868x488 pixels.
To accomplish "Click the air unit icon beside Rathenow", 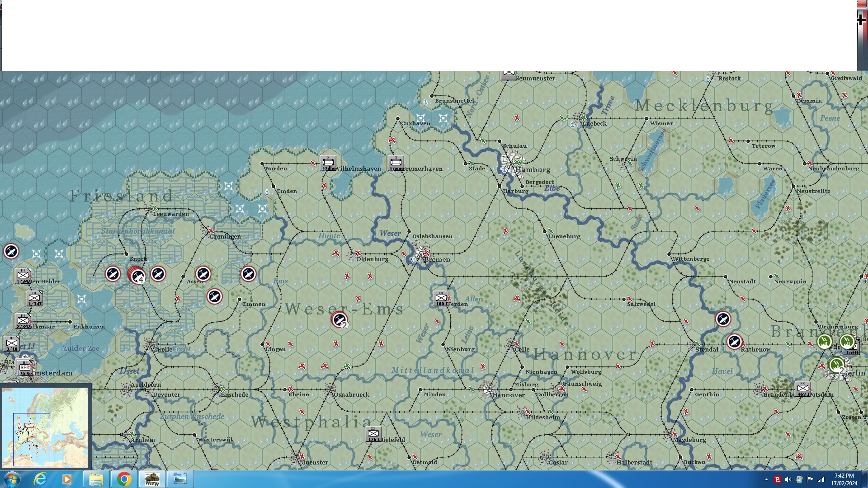I will (x=734, y=342).
